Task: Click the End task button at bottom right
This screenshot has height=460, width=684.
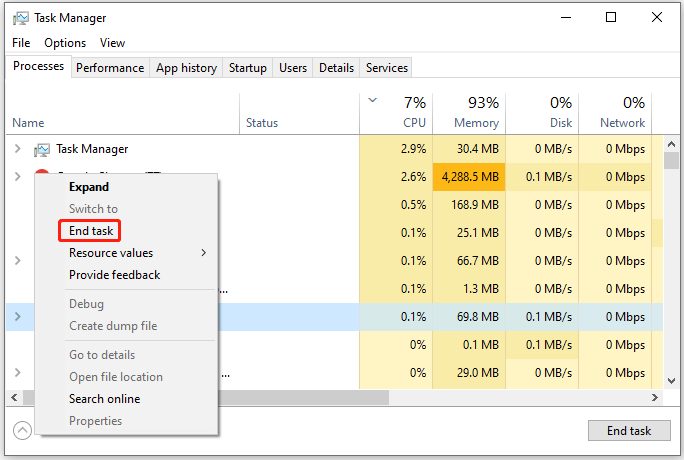Action: (629, 431)
